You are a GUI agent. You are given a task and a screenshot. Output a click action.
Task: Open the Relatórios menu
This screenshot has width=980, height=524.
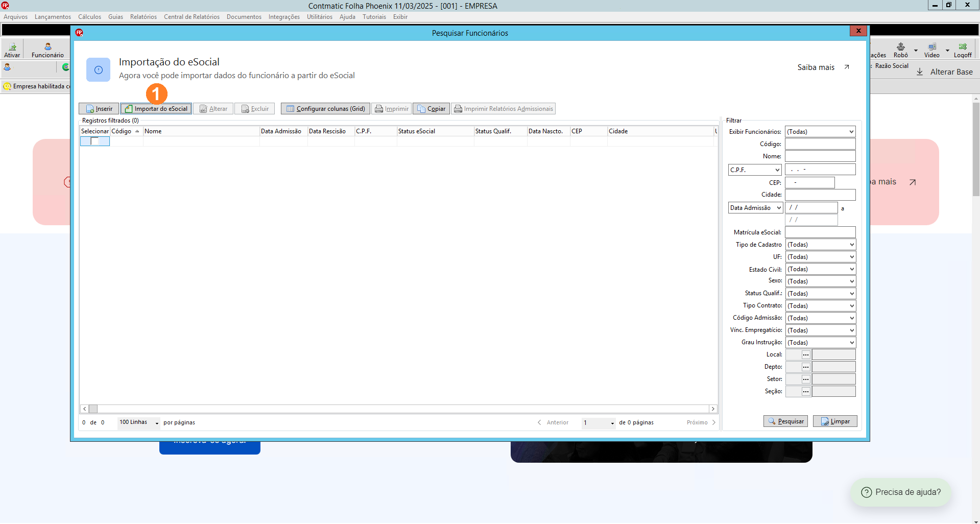tap(144, 17)
